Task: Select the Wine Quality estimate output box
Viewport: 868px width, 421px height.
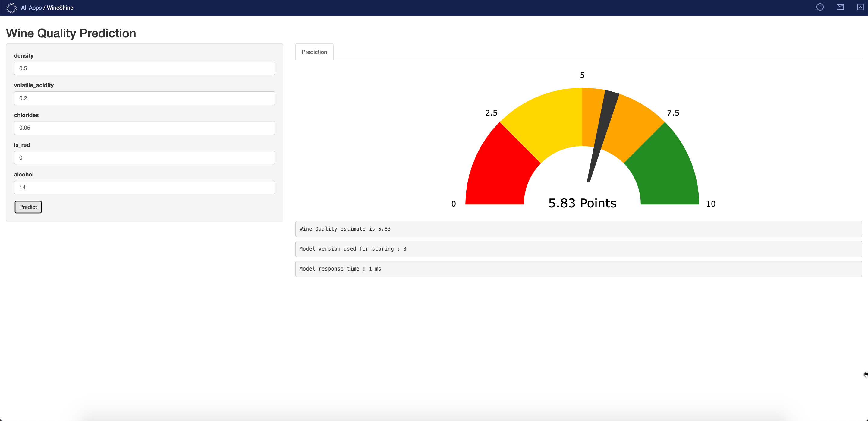Action: point(578,229)
